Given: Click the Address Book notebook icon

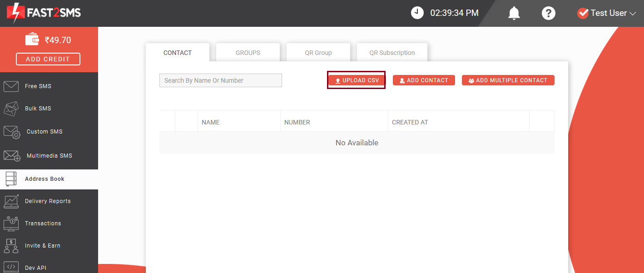Looking at the screenshot, I should pyautogui.click(x=11, y=179).
